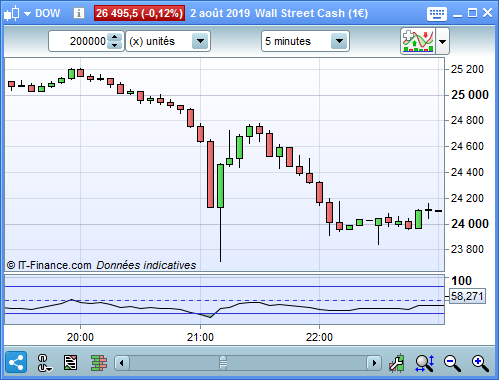Click the 23 800 price axis label

pyautogui.click(x=467, y=249)
